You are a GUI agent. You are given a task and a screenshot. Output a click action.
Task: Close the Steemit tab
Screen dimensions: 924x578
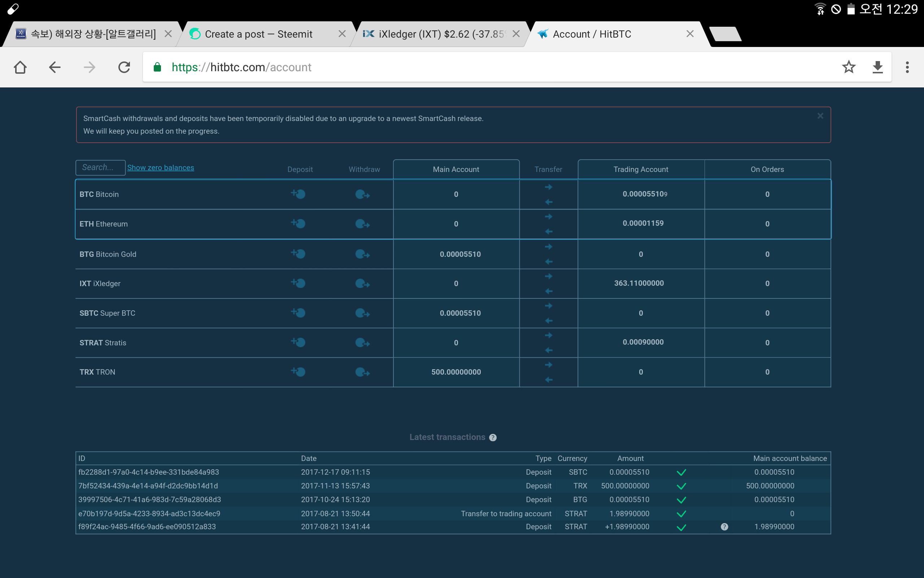pos(342,34)
